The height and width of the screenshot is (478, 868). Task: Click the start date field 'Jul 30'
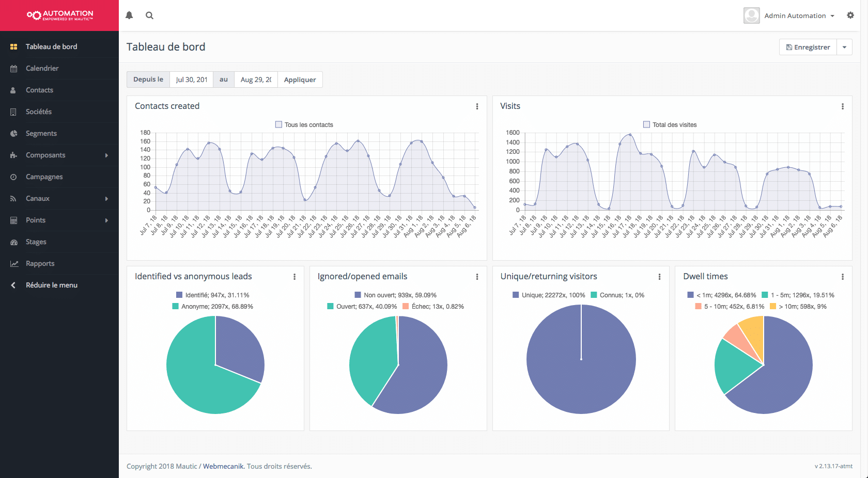pos(191,79)
